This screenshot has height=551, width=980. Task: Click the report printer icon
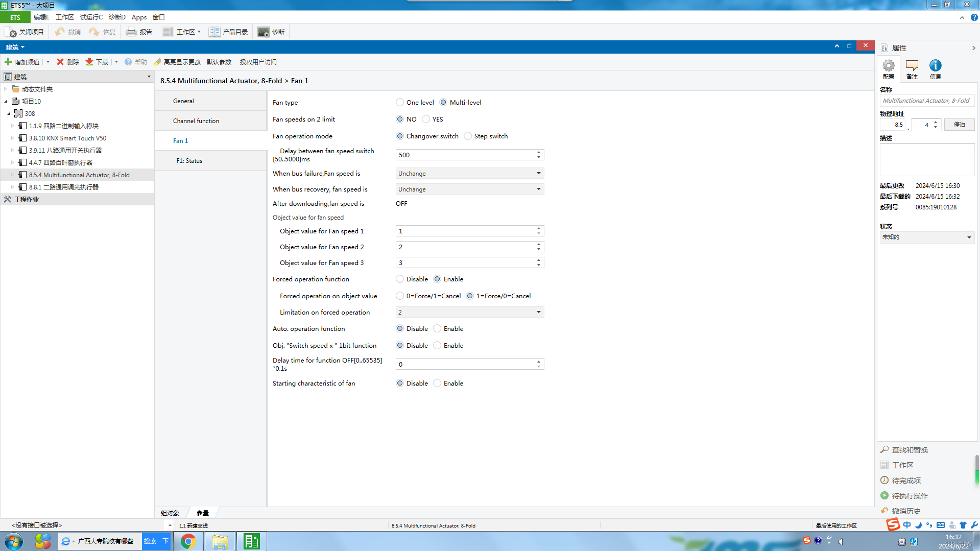[131, 32]
